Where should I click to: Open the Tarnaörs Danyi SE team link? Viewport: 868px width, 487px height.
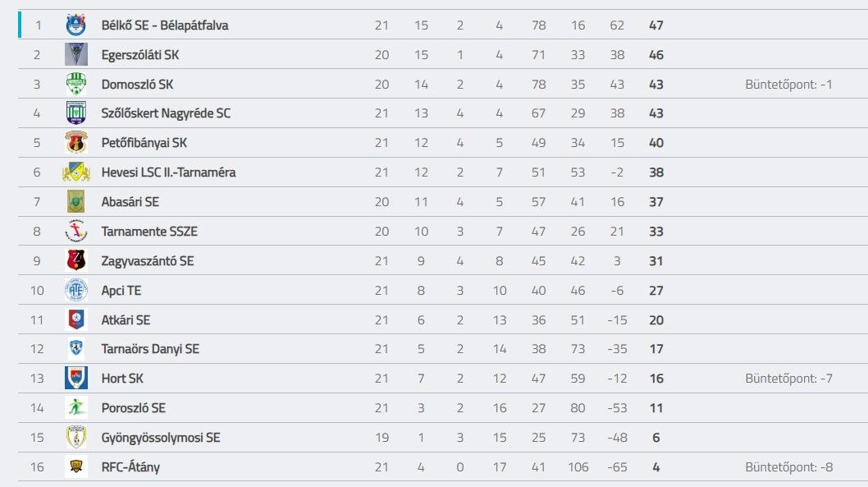150,349
